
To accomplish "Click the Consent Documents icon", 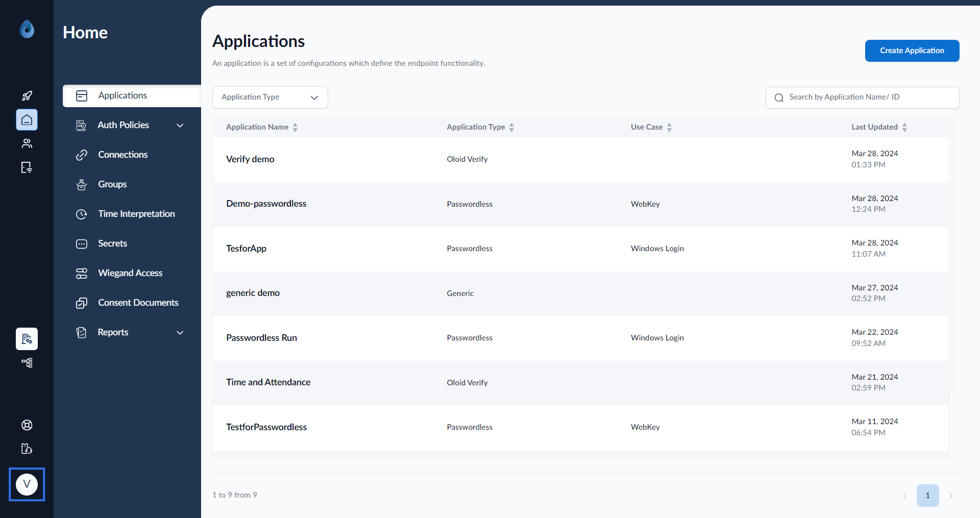I will pyautogui.click(x=82, y=303).
